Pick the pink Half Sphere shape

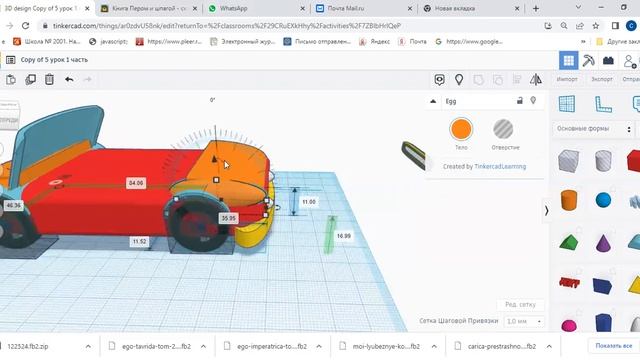point(569,325)
